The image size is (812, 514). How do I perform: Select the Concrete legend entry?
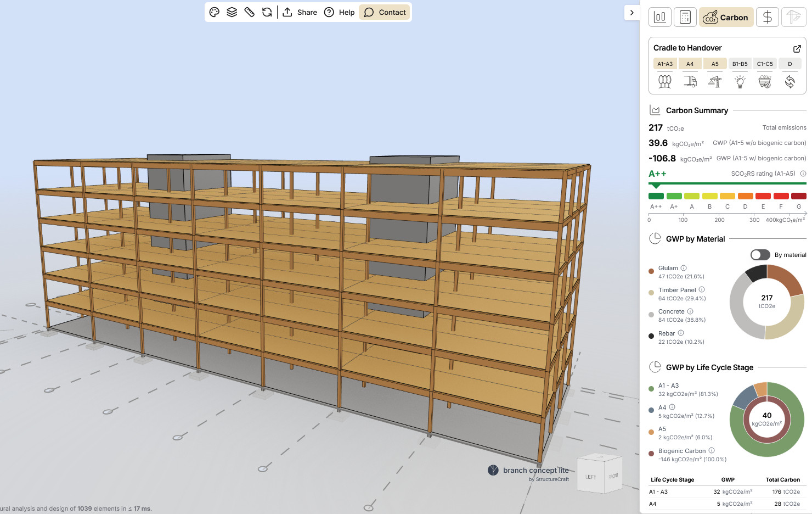678,315
